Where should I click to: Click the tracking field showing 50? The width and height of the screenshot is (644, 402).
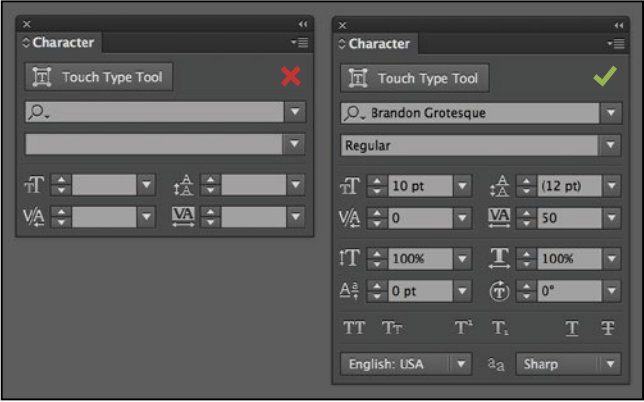(x=570, y=218)
